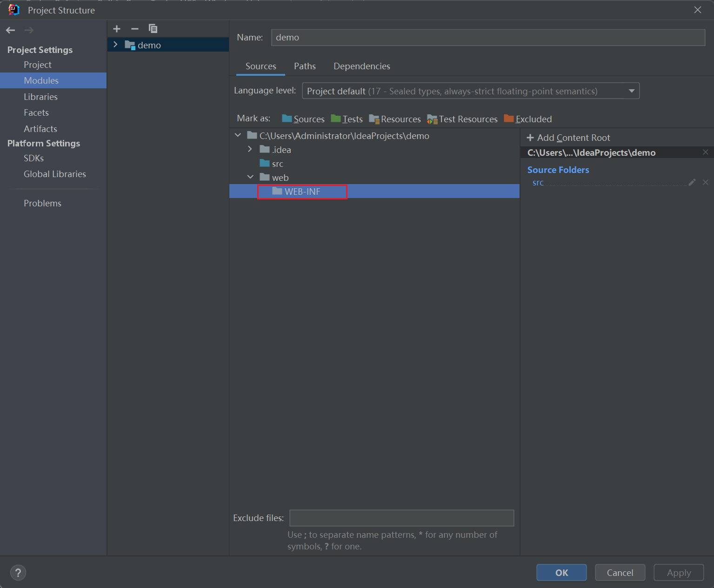Switch to the Paths tab

coord(305,66)
